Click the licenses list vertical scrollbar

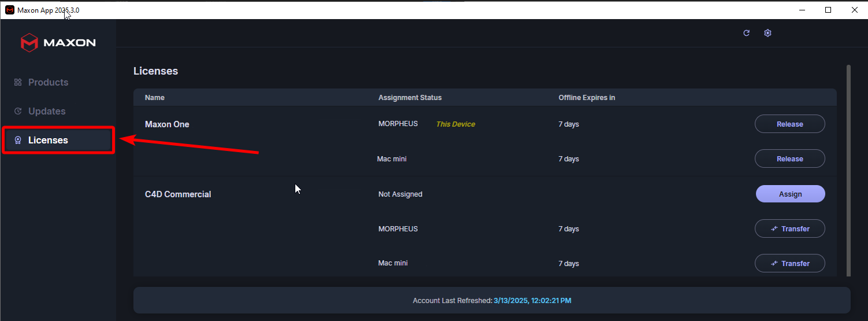tap(848, 171)
